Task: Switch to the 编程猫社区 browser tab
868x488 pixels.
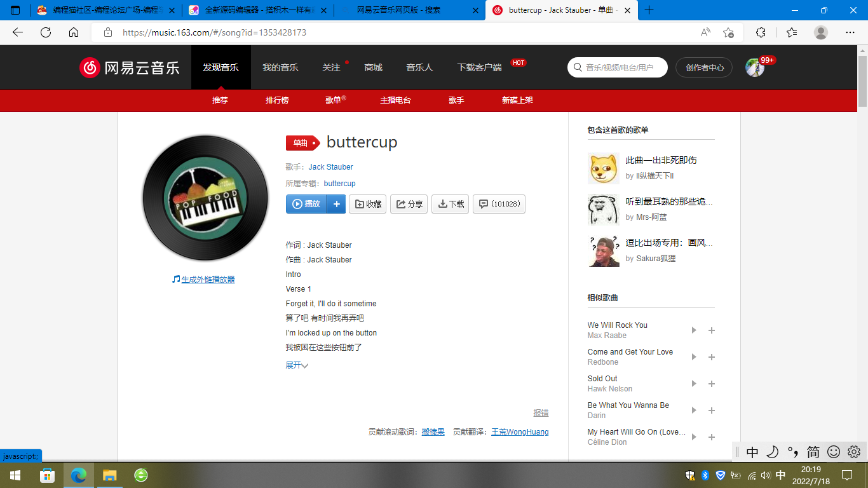Action: coord(105,10)
